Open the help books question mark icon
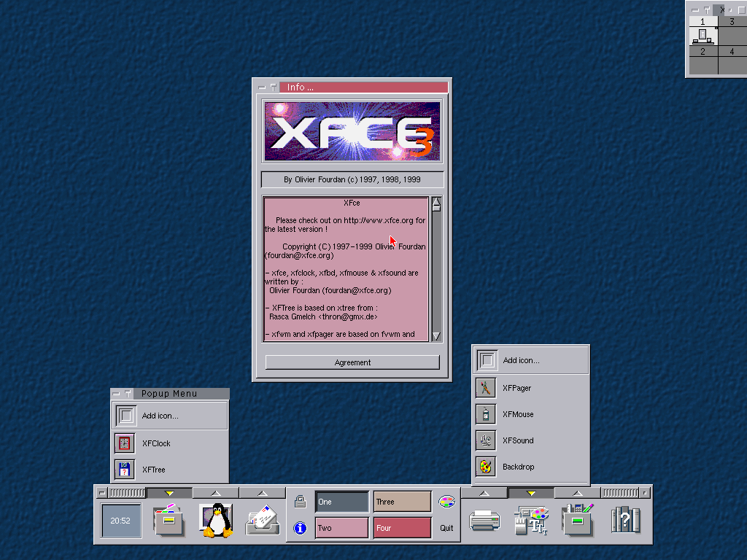 (x=625, y=520)
